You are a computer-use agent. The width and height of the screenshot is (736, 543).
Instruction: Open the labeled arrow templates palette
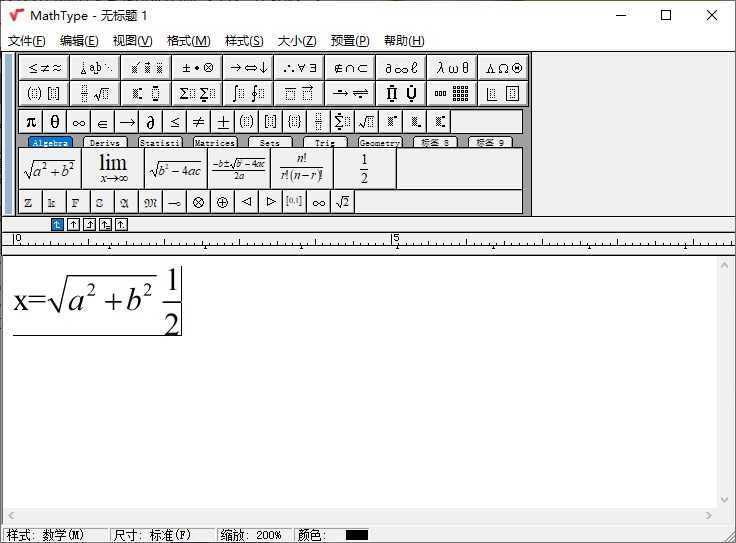pyautogui.click(x=350, y=93)
